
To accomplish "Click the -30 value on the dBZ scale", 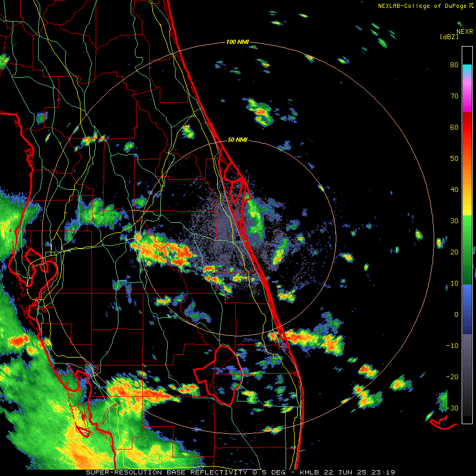I will (x=452, y=408).
